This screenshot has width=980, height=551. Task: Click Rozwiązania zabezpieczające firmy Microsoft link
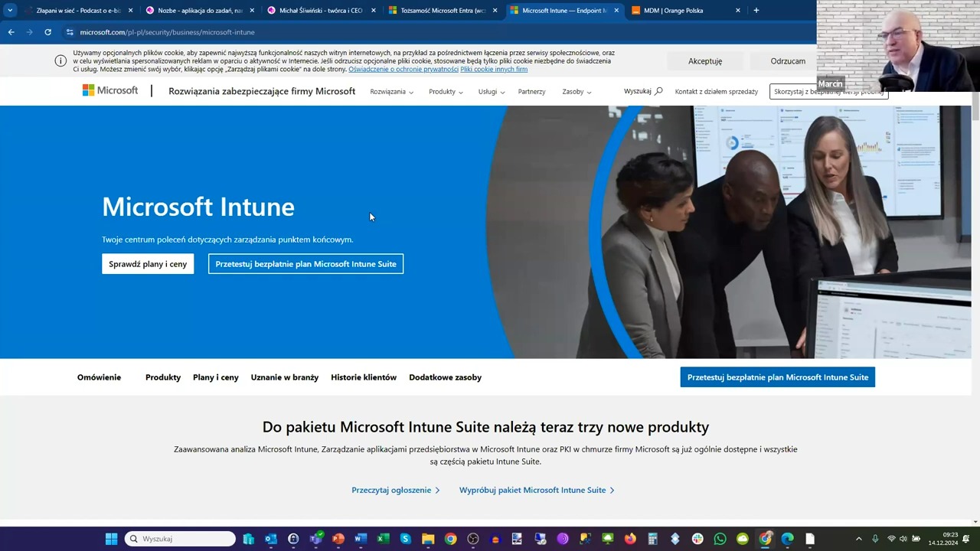pyautogui.click(x=262, y=91)
